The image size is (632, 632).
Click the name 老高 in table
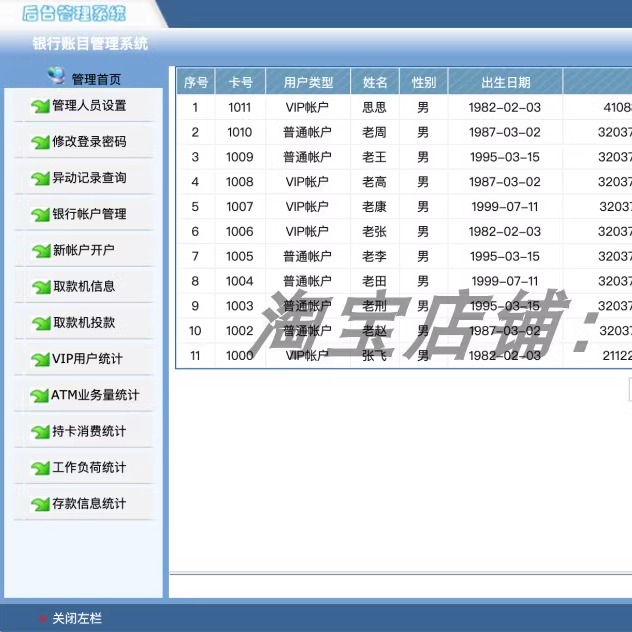374,182
